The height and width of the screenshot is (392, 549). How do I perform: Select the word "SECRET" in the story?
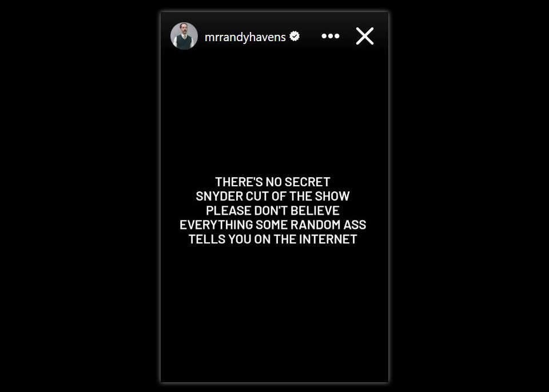point(308,182)
